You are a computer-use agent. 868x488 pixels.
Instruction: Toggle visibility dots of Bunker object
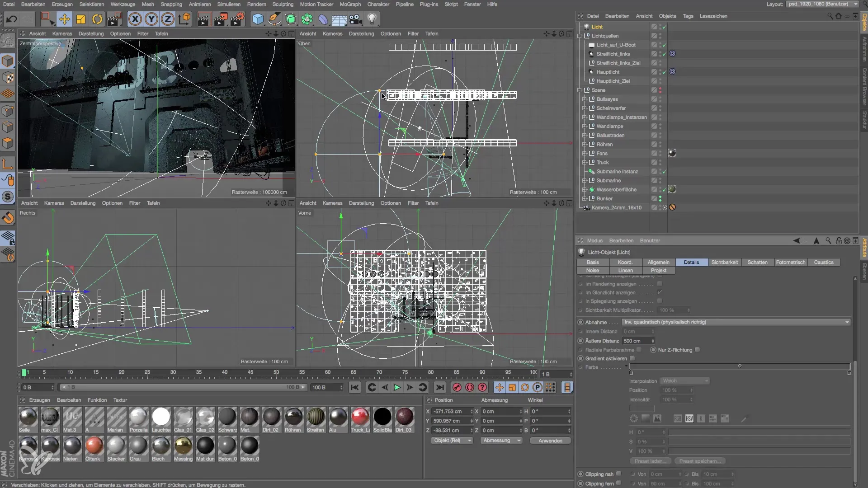[660, 198]
